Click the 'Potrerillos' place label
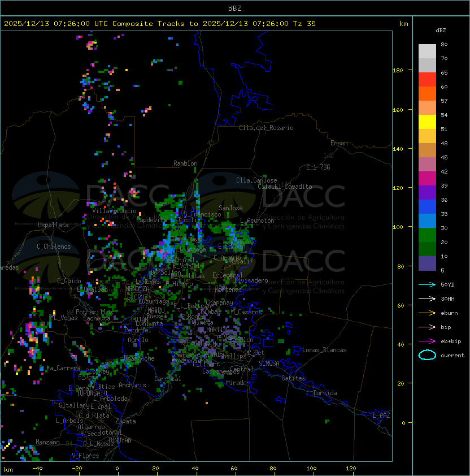 click(94, 312)
